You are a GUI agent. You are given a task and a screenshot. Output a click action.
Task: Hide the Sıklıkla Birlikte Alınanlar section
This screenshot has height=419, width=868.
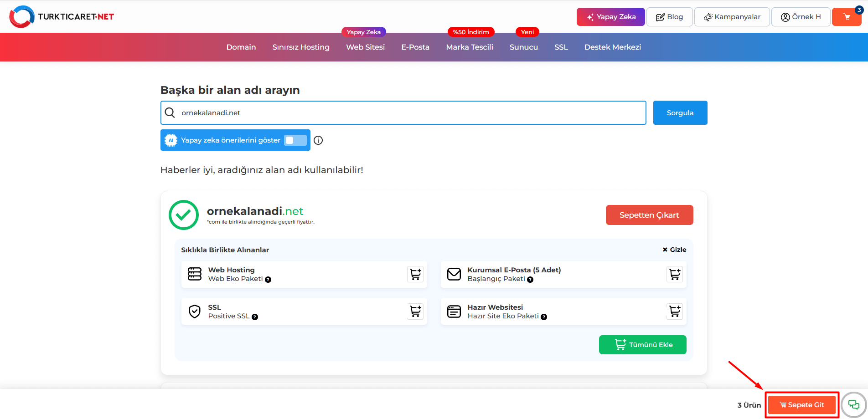(x=674, y=250)
